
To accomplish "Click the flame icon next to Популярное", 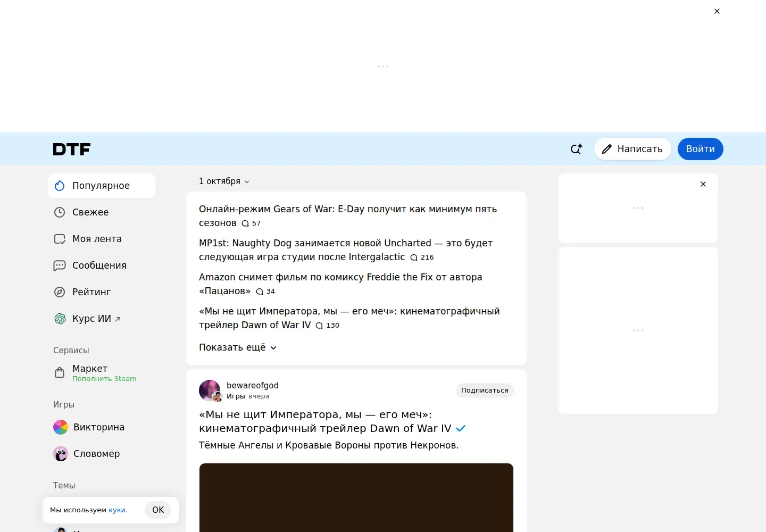I will [60, 186].
